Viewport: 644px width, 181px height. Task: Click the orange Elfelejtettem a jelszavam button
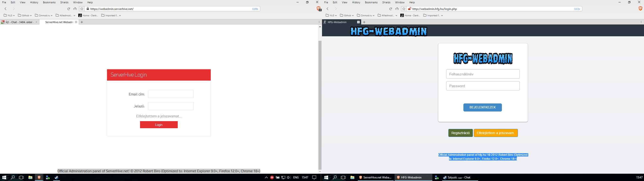click(495, 133)
